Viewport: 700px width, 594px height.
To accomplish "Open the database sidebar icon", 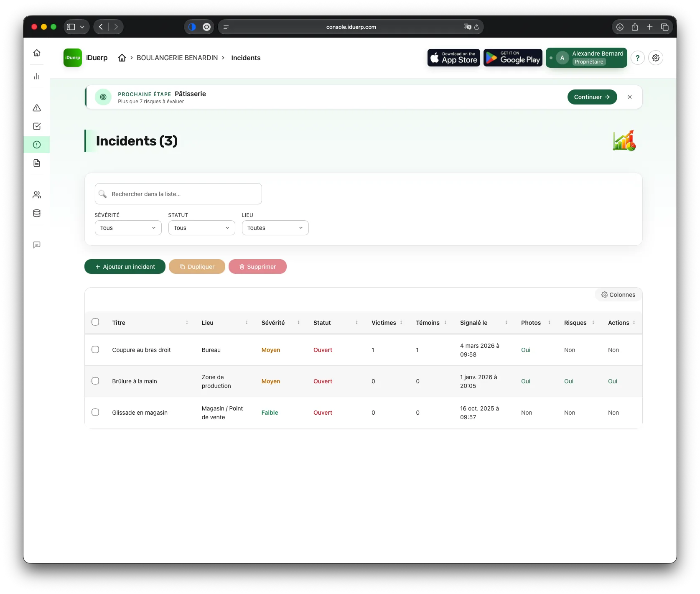I will coord(37,213).
